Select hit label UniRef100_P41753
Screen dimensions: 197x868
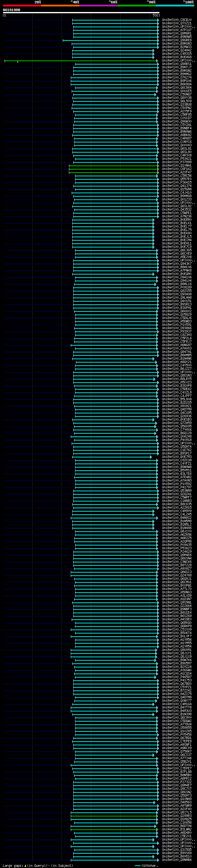pos(176,680)
